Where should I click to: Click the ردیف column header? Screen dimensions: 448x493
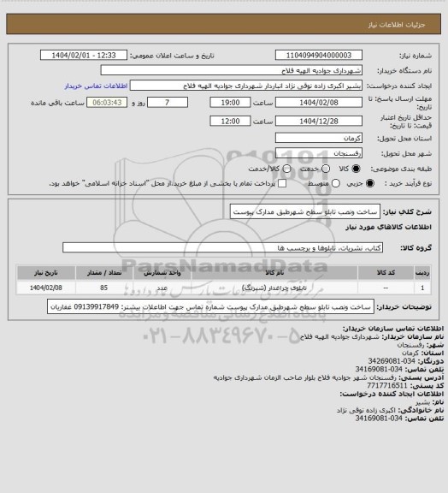pos(422,273)
